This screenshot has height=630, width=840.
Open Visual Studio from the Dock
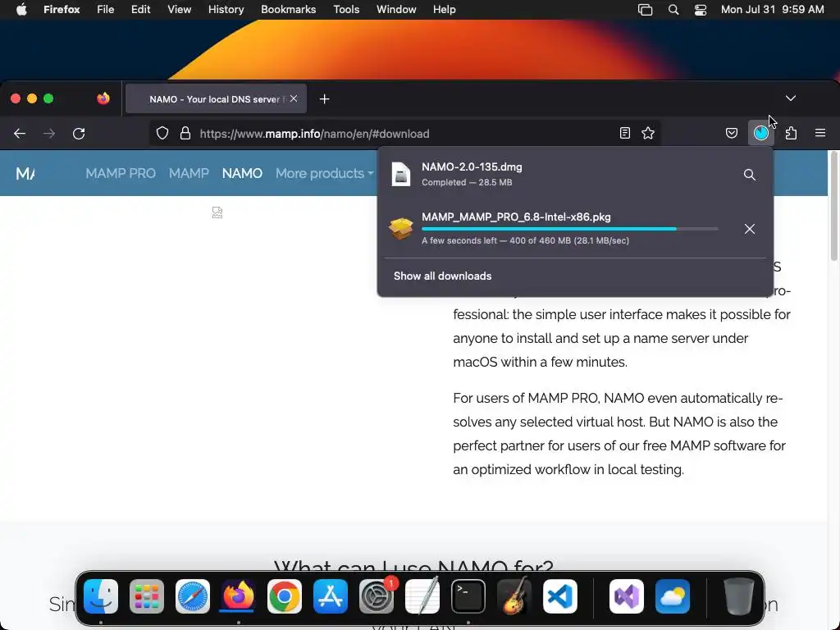coord(627,596)
